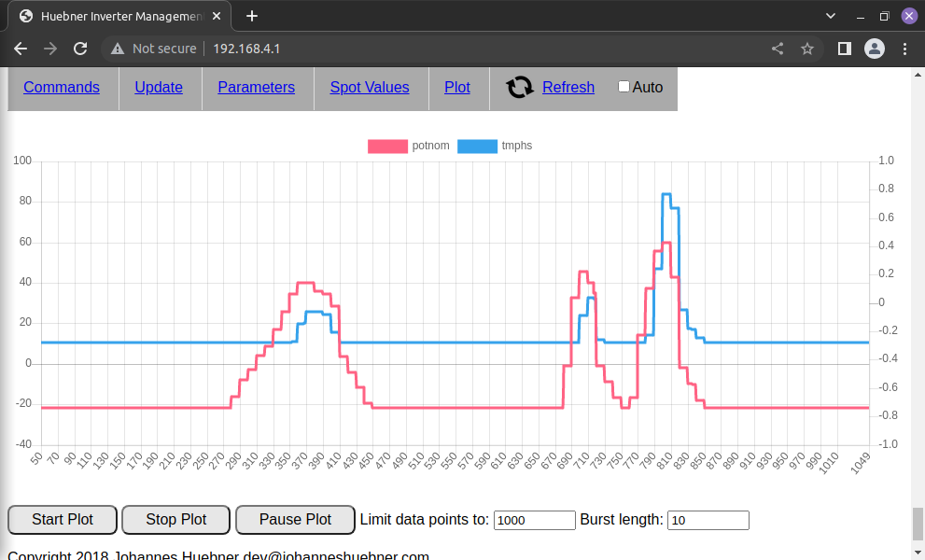Open the Parameters page
This screenshot has width=925, height=560.
(x=256, y=87)
